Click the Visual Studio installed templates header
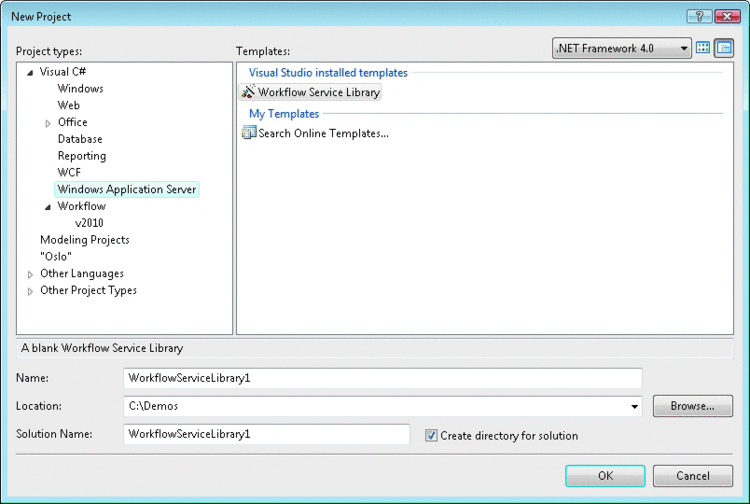 tap(328, 73)
